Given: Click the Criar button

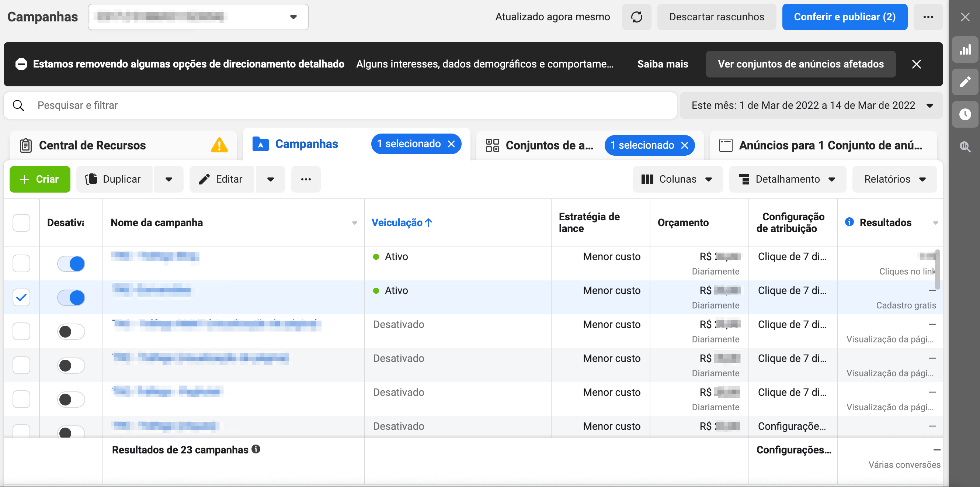Looking at the screenshot, I should coord(40,179).
